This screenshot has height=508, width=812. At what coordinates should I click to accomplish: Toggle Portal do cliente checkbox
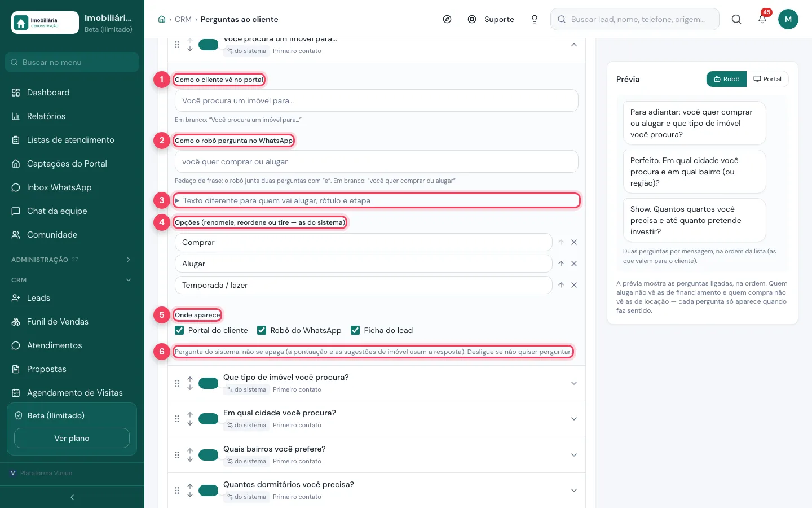pos(179,330)
